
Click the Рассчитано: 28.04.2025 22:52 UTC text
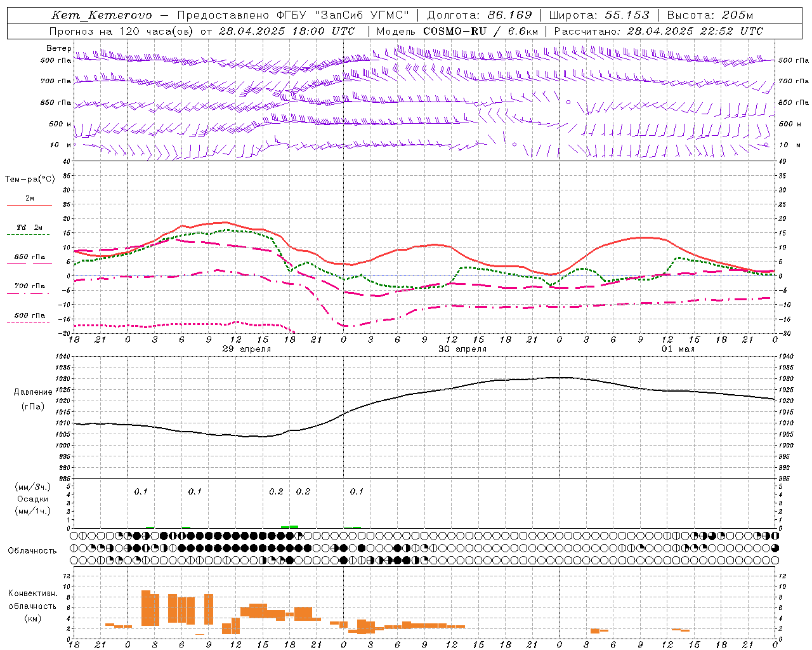tap(658, 31)
